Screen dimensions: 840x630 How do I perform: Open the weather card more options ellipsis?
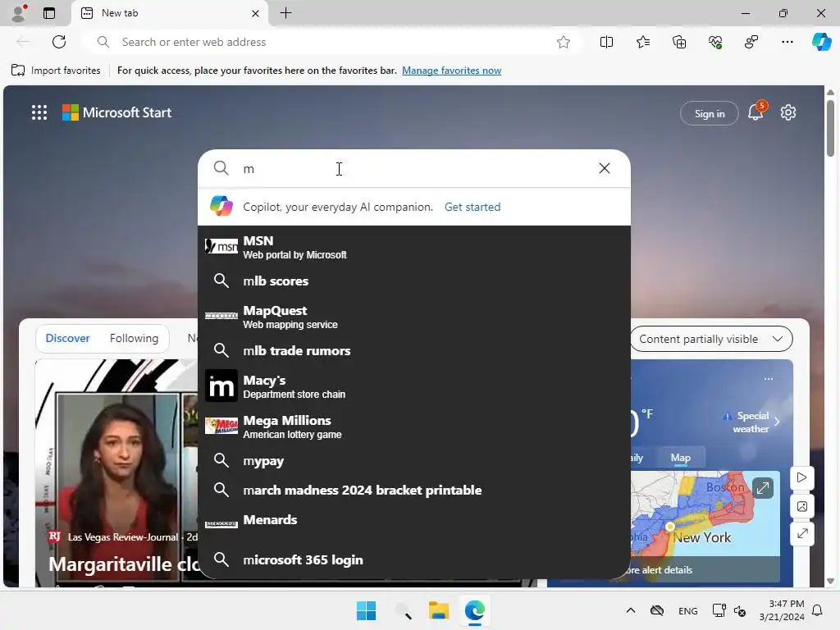pyautogui.click(x=768, y=379)
